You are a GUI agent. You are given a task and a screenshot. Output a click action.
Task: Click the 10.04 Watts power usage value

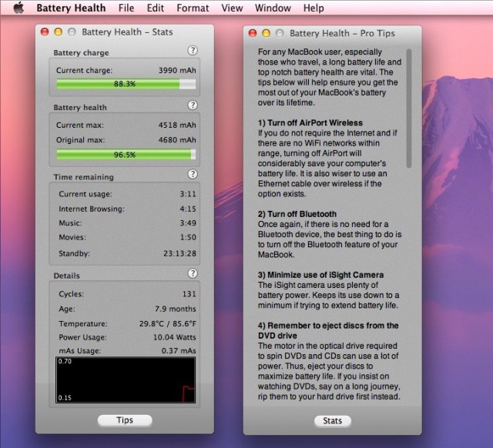[x=175, y=337]
